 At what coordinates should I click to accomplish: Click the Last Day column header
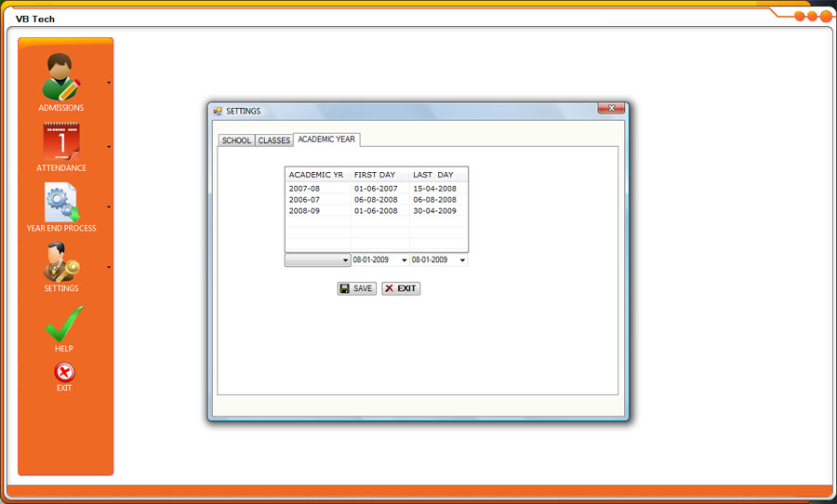tap(438, 175)
